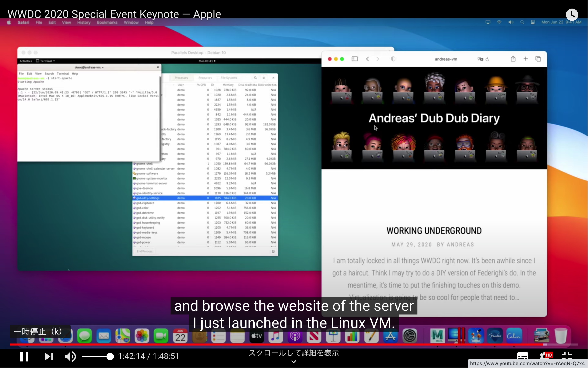Toggle subtitles/captions button
This screenshot has width=588, height=368.
tap(523, 356)
